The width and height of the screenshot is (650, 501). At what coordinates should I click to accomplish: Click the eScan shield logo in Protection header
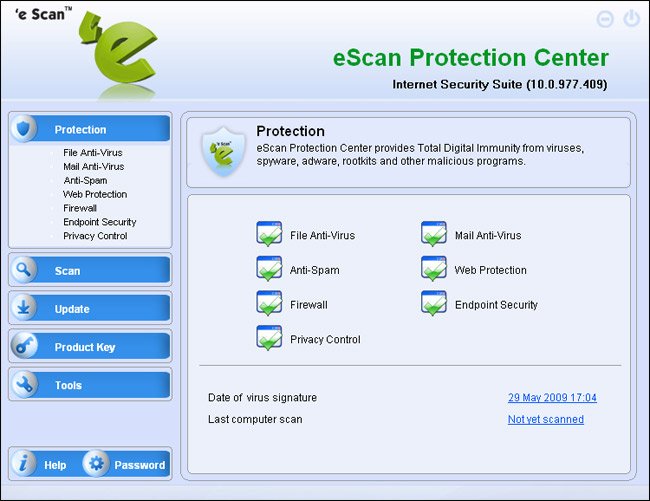pos(223,152)
